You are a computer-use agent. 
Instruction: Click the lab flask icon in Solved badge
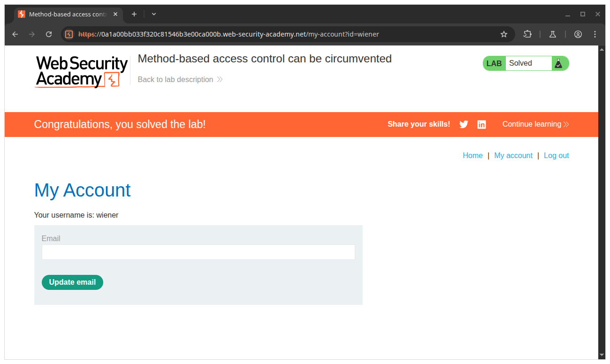pyautogui.click(x=558, y=63)
